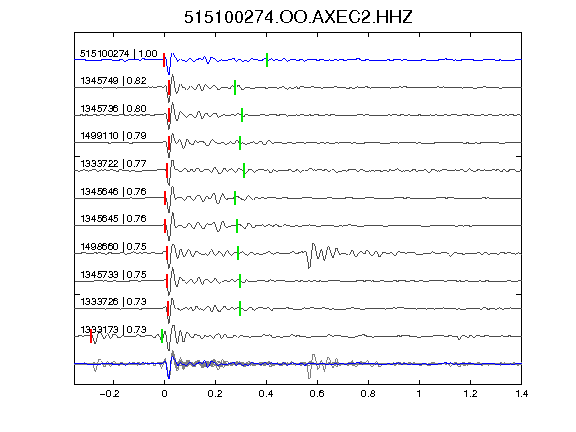Click the trace label 1499110 | 0.79
Image resolution: width=576 pixels, height=432 pixels.
coord(114,136)
